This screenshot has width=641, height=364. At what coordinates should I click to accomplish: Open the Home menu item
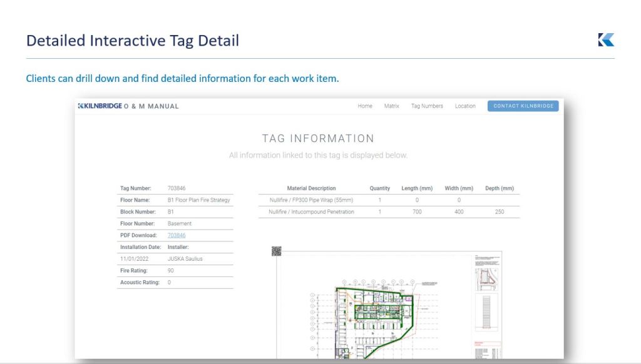[x=365, y=106]
